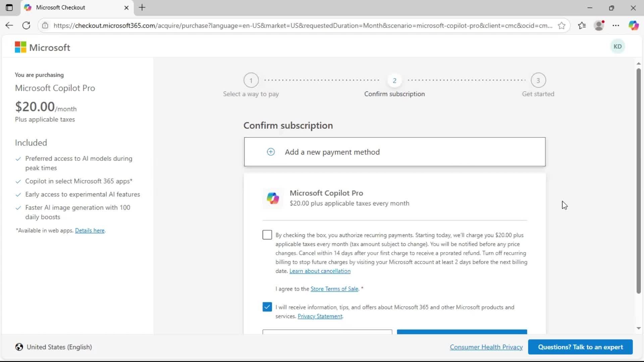Open the Privacy Statement link
Viewport: 644px width, 362px height.
320,316
